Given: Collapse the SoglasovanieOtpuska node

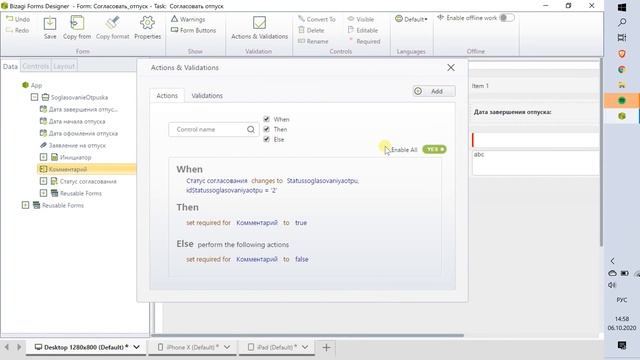Looking at the screenshot, I should point(34,97).
